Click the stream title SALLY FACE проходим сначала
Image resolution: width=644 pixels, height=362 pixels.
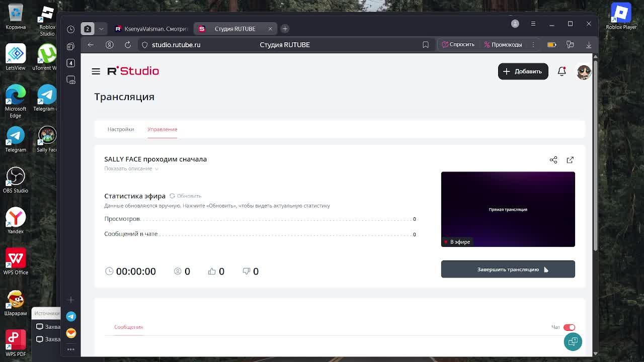(155, 159)
